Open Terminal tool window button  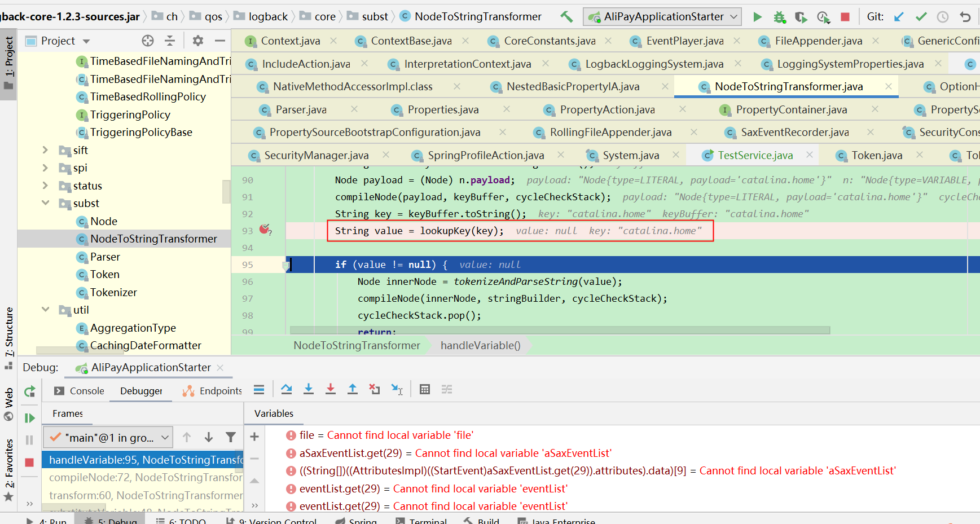click(x=421, y=520)
